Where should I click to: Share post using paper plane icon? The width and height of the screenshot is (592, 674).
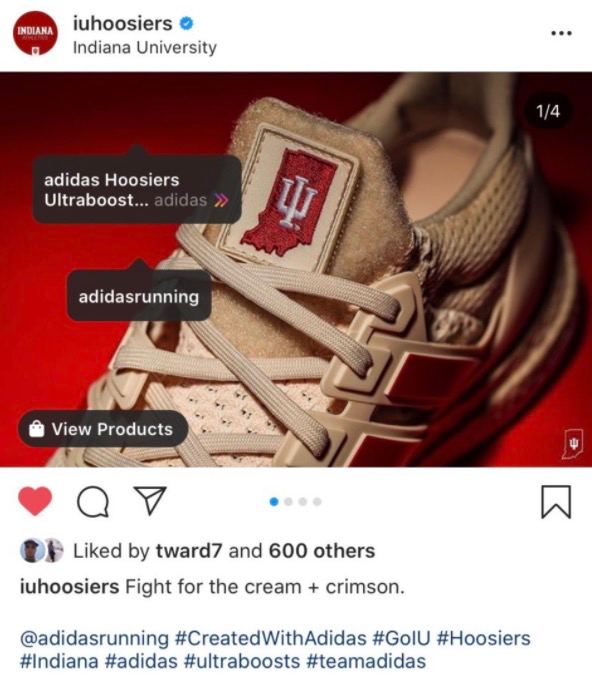click(x=150, y=500)
